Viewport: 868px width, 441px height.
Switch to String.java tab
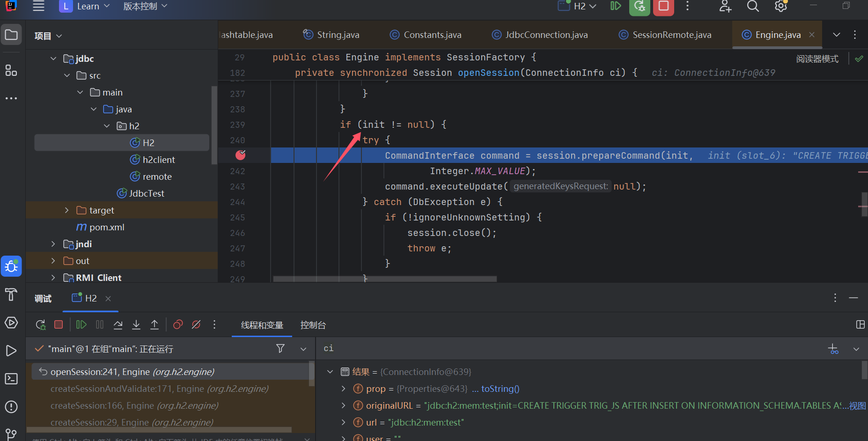pyautogui.click(x=331, y=35)
